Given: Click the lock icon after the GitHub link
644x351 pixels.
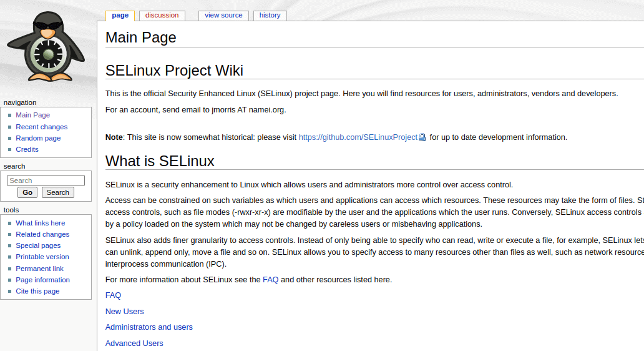Looking at the screenshot, I should (x=422, y=137).
